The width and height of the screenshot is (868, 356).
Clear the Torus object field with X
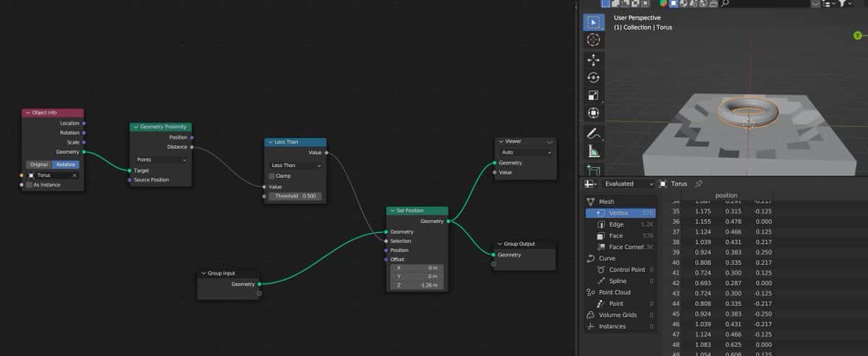(75, 175)
